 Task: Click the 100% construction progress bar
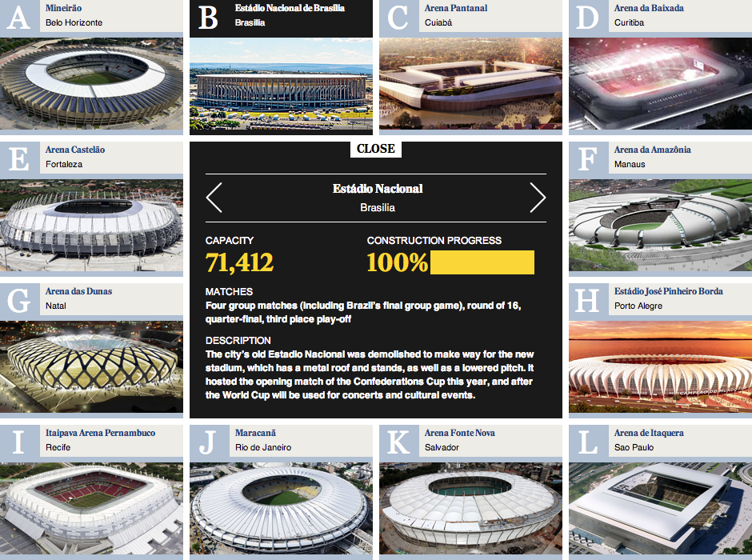[x=482, y=262]
